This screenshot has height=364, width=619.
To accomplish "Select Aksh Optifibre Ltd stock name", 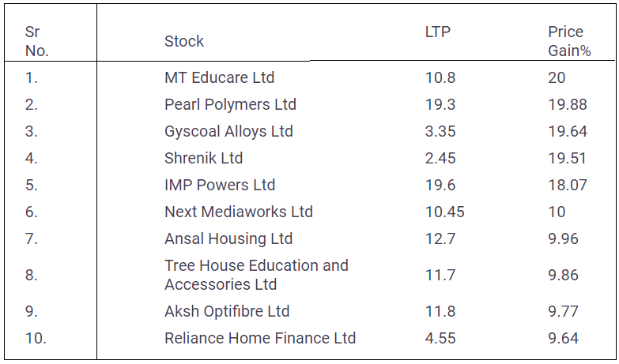I will point(227,311).
